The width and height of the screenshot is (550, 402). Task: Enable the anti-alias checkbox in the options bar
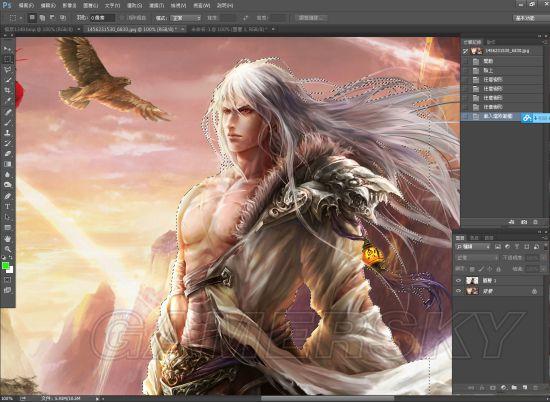pyautogui.click(x=122, y=18)
